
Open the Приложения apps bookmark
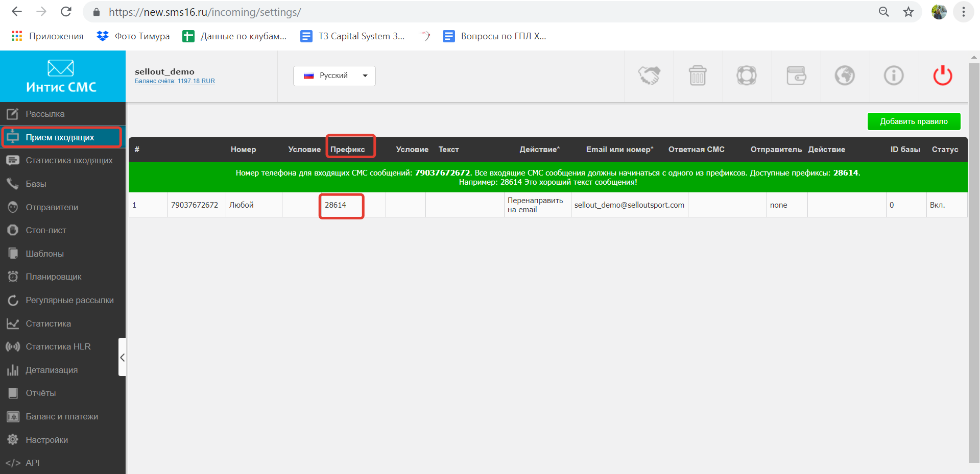point(47,36)
